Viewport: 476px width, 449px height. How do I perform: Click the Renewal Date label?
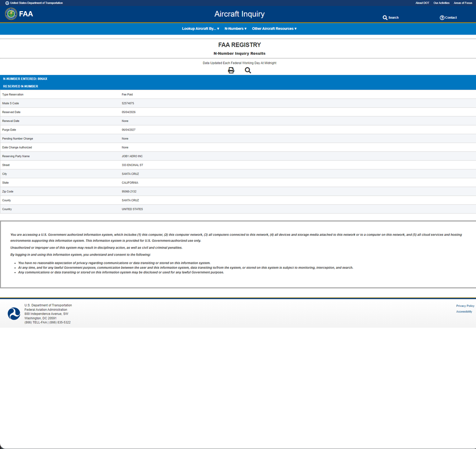[11, 121]
